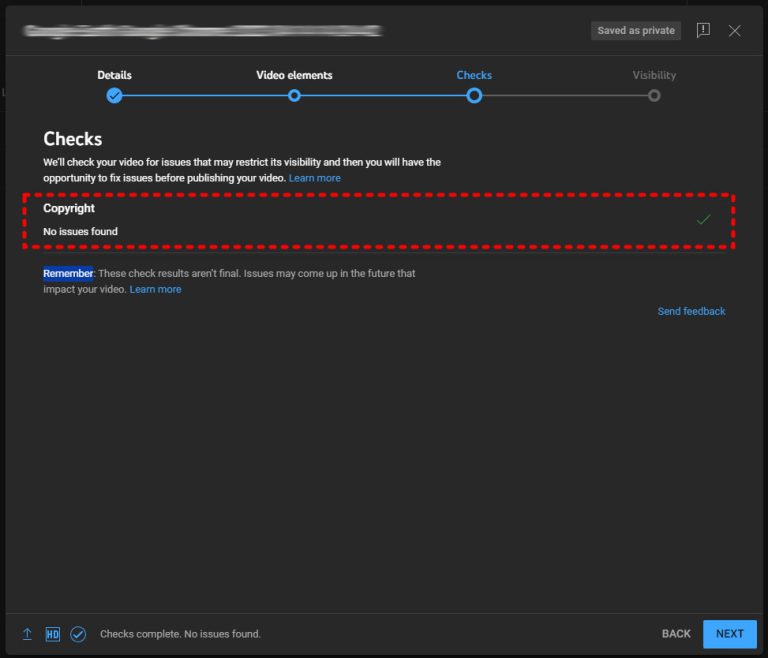Close the upload dialog with the X icon

(735, 31)
